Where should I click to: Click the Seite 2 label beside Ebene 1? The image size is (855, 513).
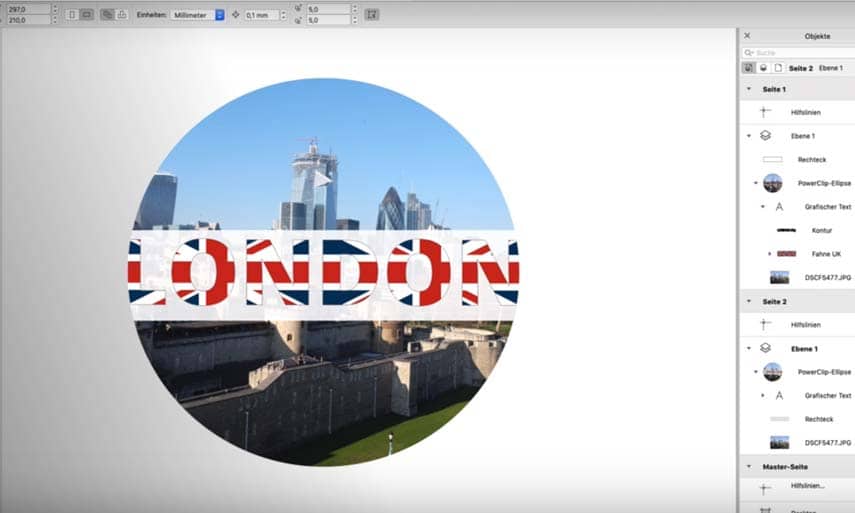point(800,68)
